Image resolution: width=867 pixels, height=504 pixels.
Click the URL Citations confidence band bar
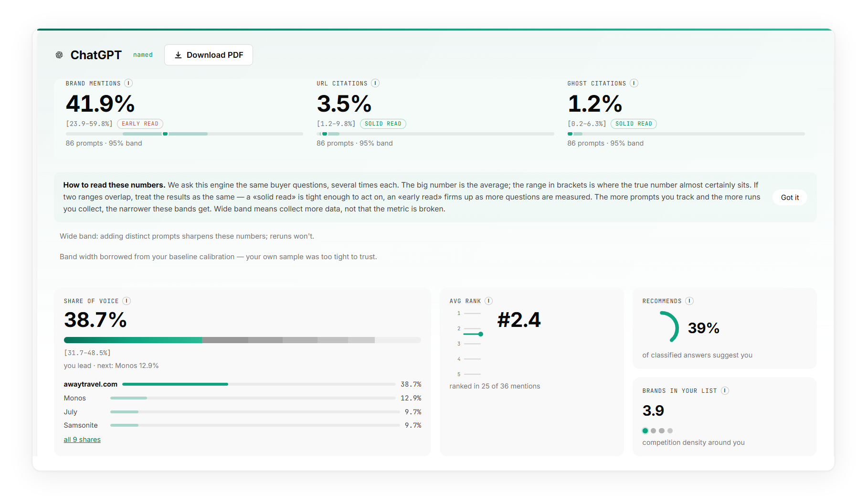pos(435,134)
